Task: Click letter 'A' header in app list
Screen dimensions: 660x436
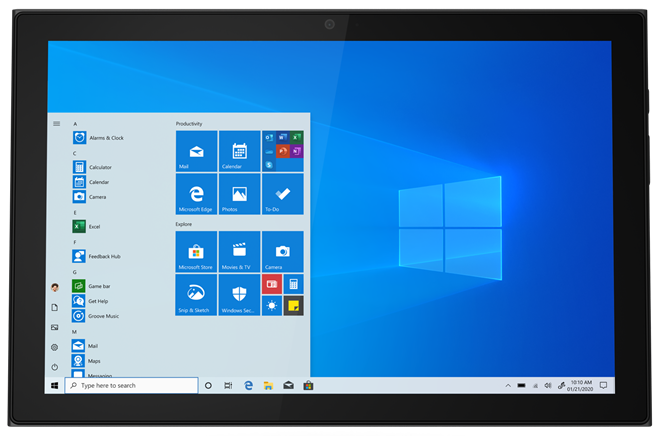Action: [75, 124]
